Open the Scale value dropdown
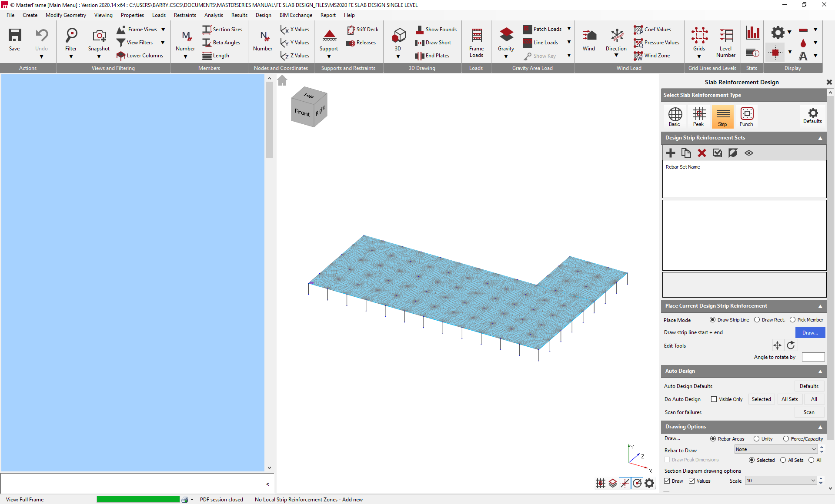This screenshot has height=504, width=835. click(813, 481)
